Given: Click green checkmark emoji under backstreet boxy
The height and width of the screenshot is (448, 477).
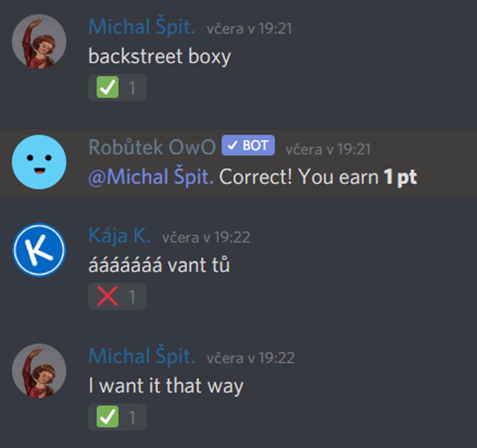Looking at the screenshot, I should [107, 87].
